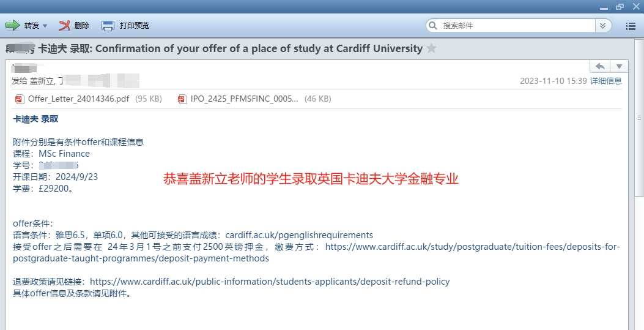
Task: Open the list menu icon at top right
Action: point(631,26)
